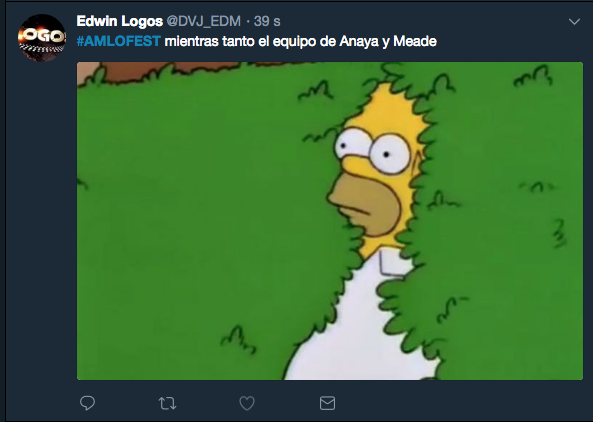Screen dimensions: 593x422
Task: Retweet the Edwin Logos post
Action: pyautogui.click(x=167, y=403)
